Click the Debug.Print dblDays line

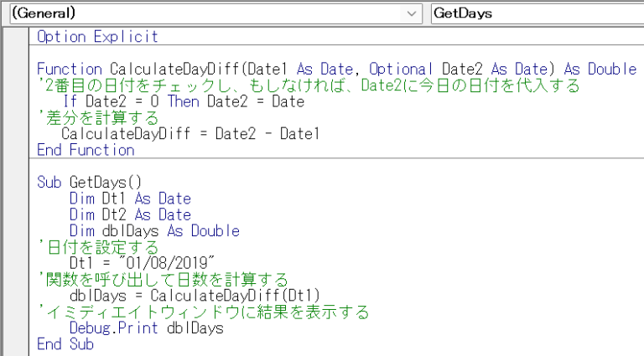146,328
